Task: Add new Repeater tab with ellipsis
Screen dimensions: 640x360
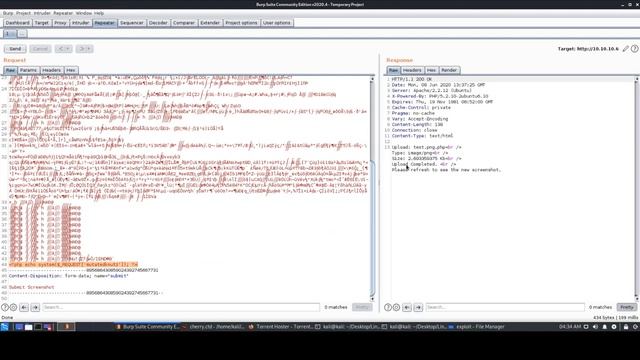Action: [22, 33]
